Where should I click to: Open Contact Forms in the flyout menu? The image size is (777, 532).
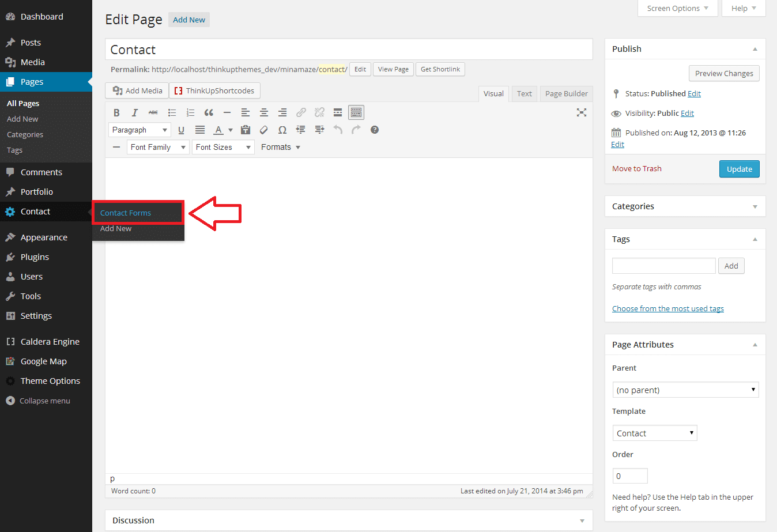point(126,213)
